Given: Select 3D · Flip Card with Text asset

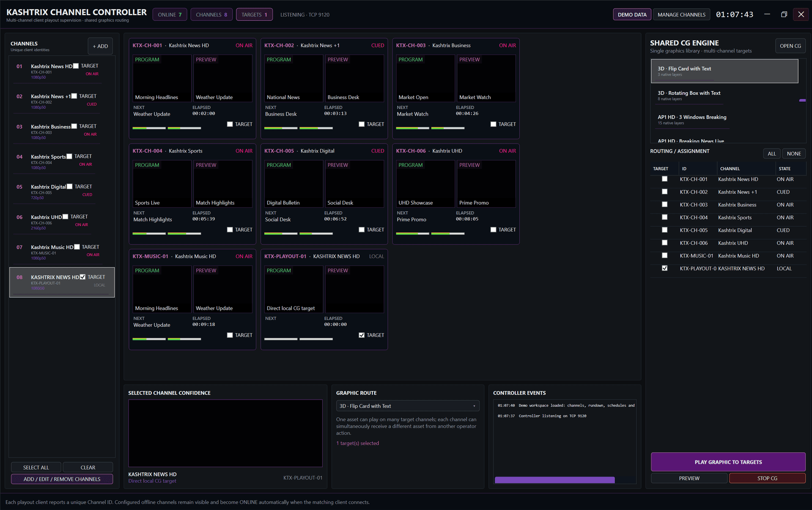Looking at the screenshot, I should [x=724, y=71].
